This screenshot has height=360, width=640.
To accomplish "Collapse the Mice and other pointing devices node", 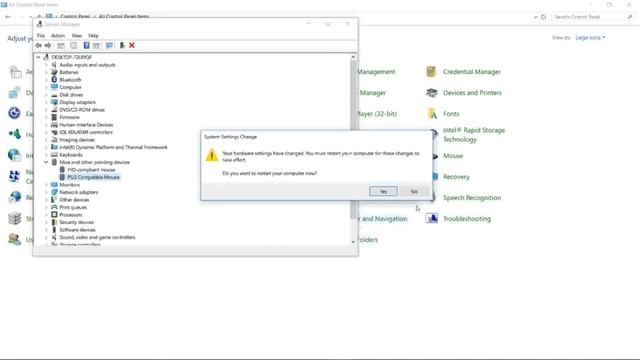I will [46, 162].
